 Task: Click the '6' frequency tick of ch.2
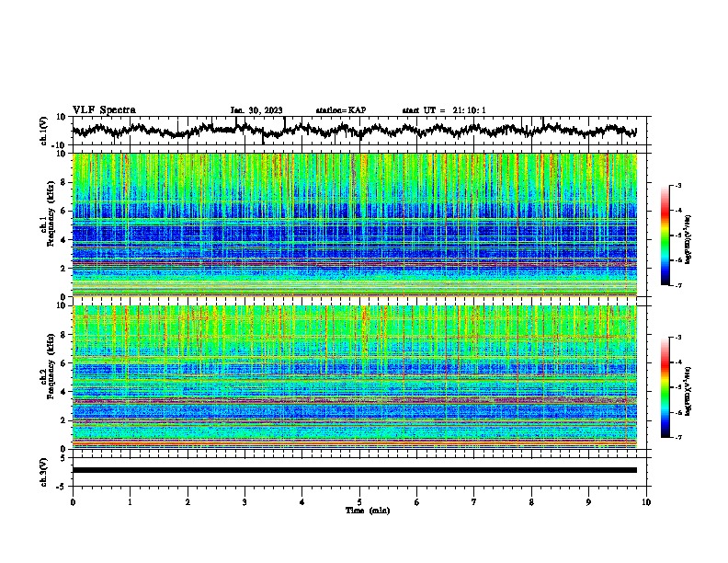point(63,363)
